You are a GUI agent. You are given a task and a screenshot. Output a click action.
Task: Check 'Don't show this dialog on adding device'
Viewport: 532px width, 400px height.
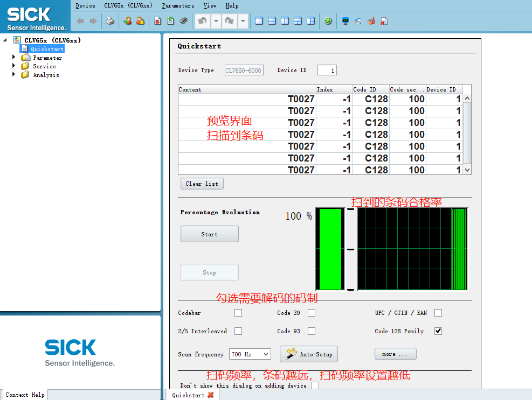(x=315, y=385)
